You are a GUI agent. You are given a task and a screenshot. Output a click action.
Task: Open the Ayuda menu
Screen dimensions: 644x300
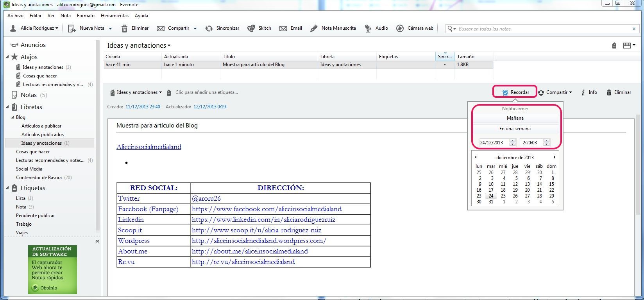[x=141, y=16]
